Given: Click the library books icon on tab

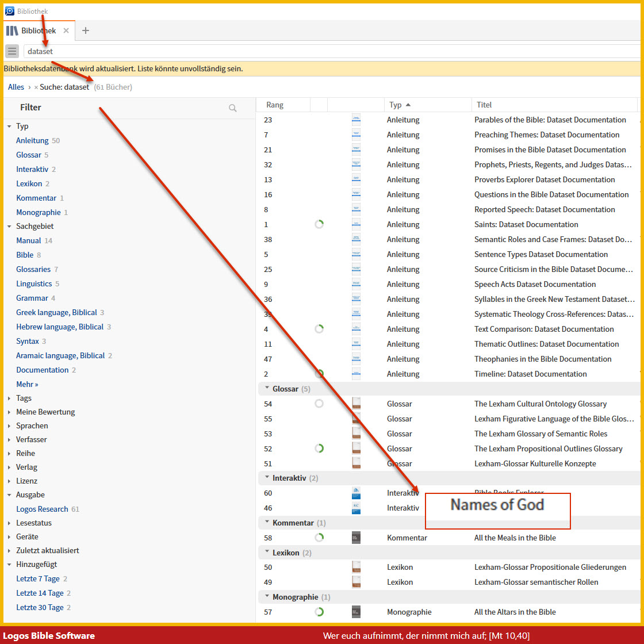Looking at the screenshot, I should coord(12,30).
